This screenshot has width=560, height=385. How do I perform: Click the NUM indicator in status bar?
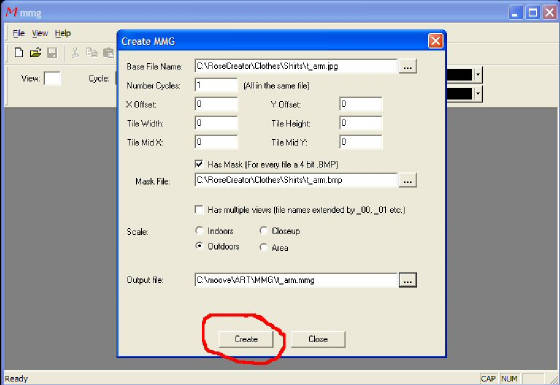coord(509,379)
